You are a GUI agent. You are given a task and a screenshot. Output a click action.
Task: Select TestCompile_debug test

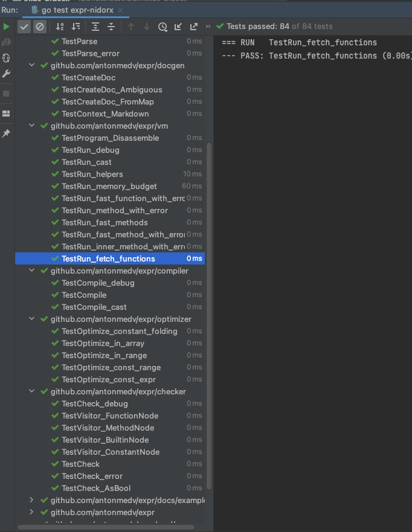click(x=110, y=283)
